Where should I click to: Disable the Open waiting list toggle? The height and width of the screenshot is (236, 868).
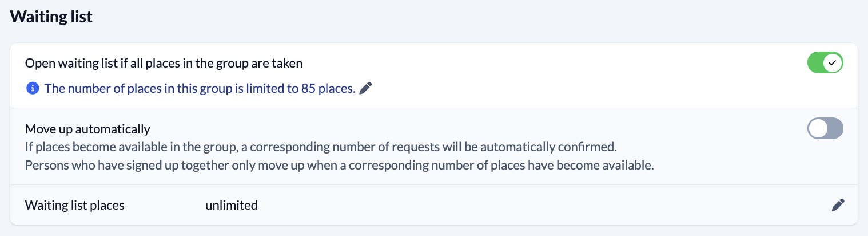tap(825, 62)
